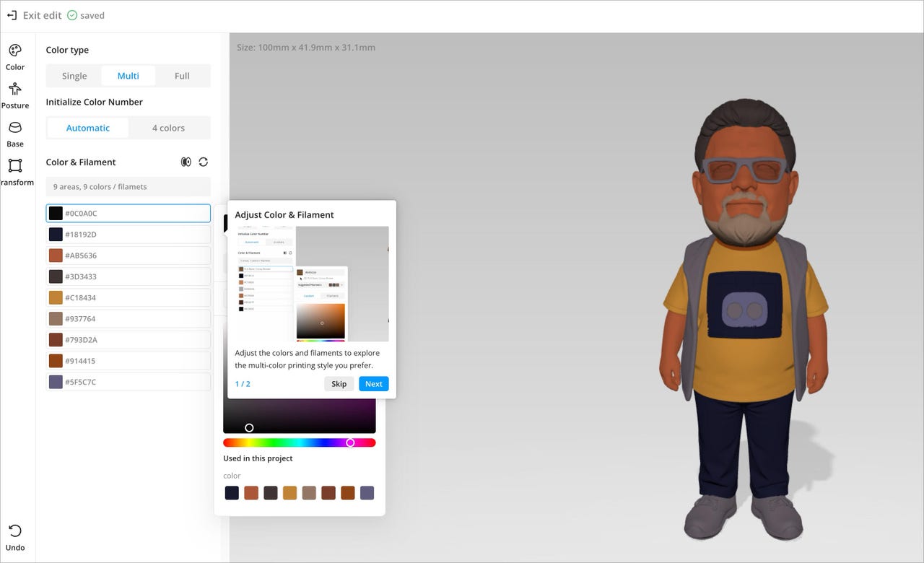
Task: Click the merge colors icon beside Color & Filament
Action: (186, 162)
